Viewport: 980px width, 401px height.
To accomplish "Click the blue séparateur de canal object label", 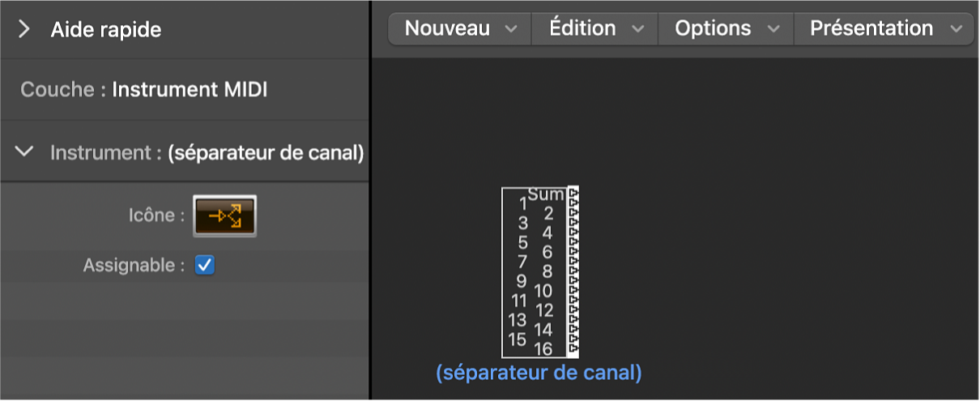I will point(539,373).
